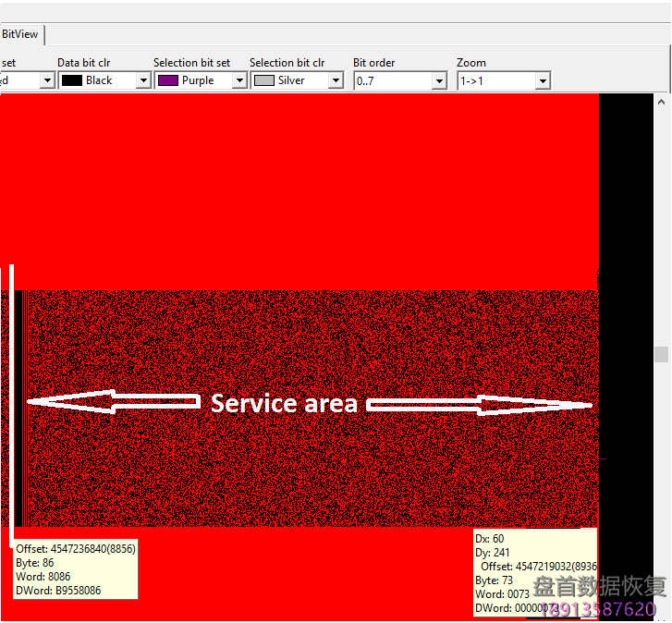Open the Zoom dropdown arrow

pyautogui.click(x=542, y=81)
